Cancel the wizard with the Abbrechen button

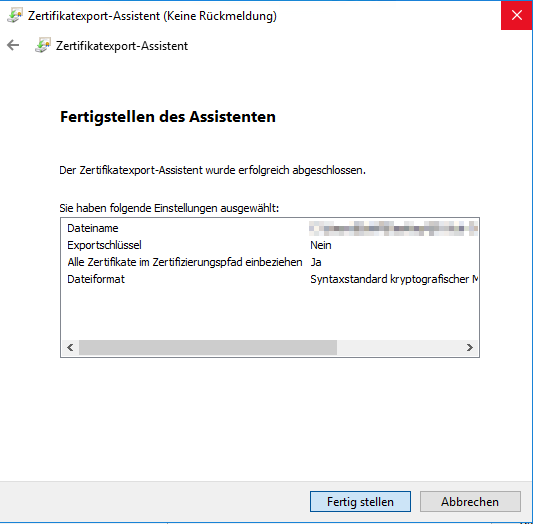[x=470, y=502]
